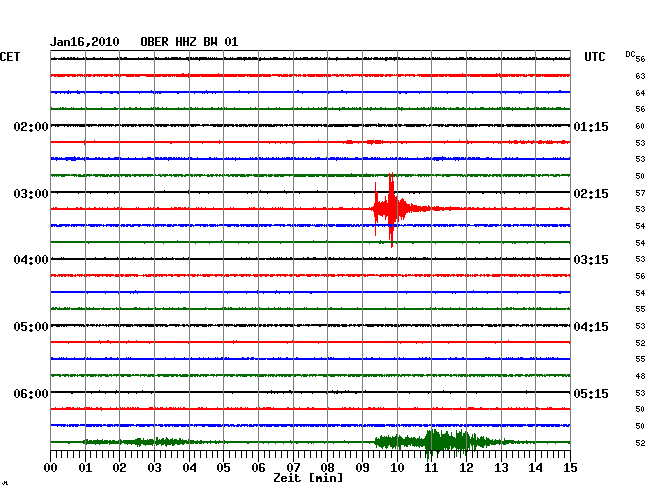Screen dimensions: 650x494
Task: Click the CET column header
Action: (x=10, y=57)
